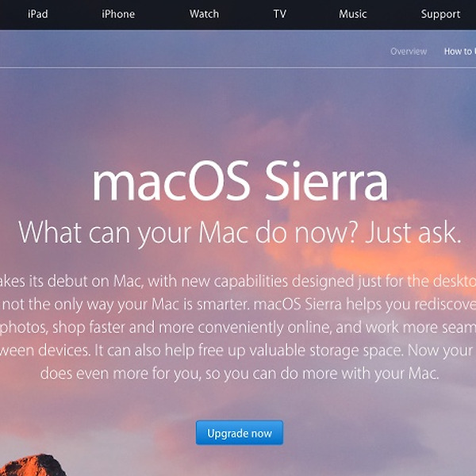Screen dimensions: 476x476
Task: Click the 'macOS Sierra helps you rediscover' text
Action: coord(365,304)
